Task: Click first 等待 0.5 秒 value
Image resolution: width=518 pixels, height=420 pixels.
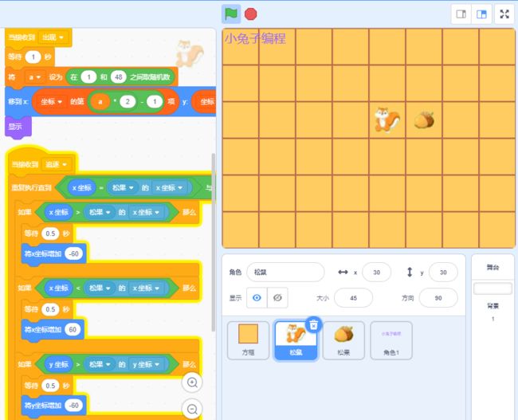Action: point(50,234)
